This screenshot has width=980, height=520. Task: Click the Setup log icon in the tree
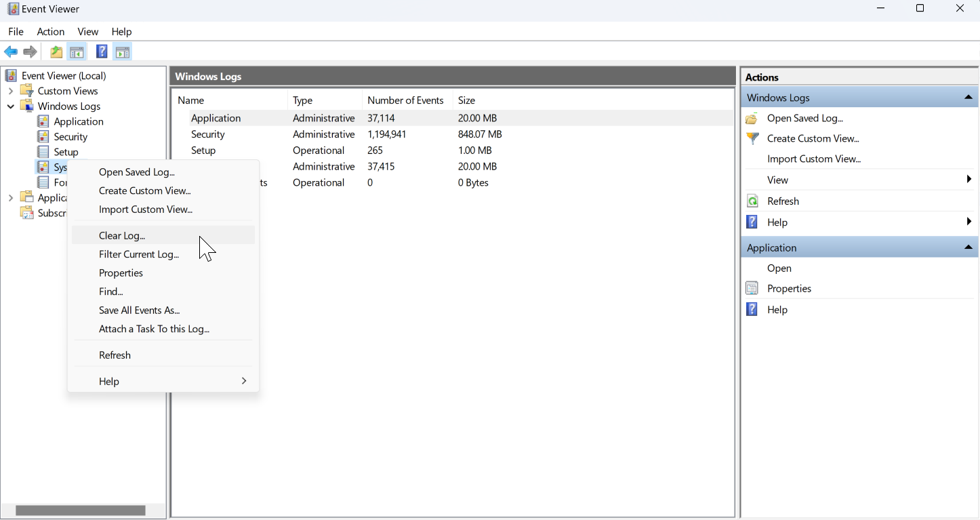pyautogui.click(x=43, y=152)
